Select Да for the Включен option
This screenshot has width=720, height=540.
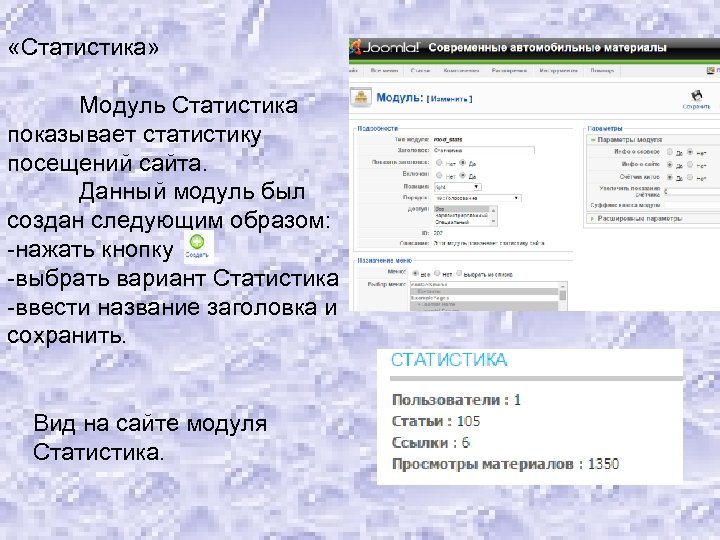click(x=463, y=175)
